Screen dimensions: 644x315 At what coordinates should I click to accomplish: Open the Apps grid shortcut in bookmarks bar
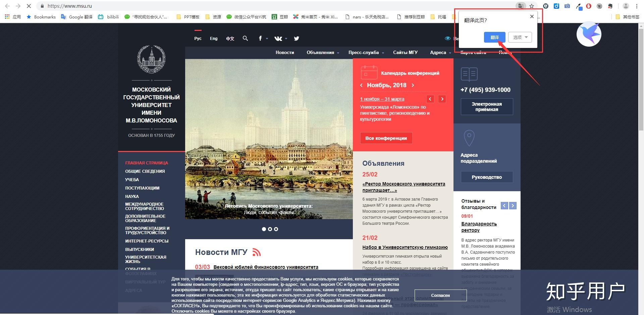pyautogui.click(x=13, y=17)
